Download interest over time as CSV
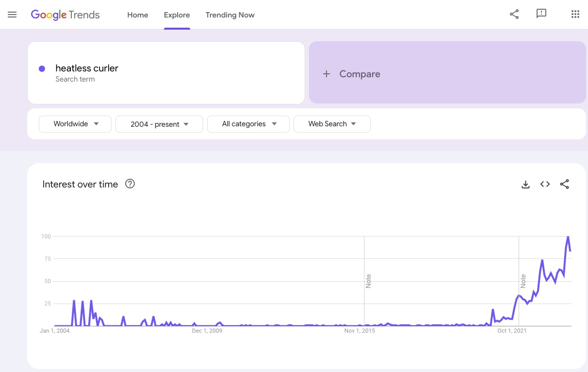The image size is (588, 372). [x=525, y=184]
